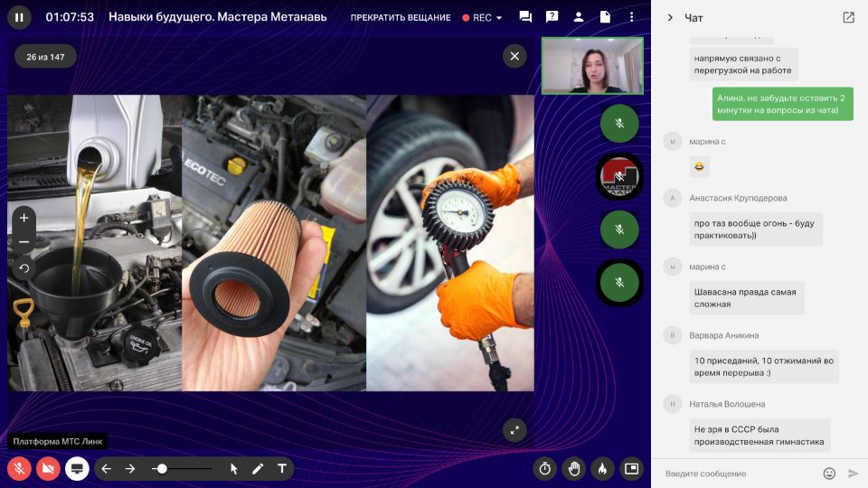Open the three-dot more options menu
868x488 pixels.
[631, 17]
